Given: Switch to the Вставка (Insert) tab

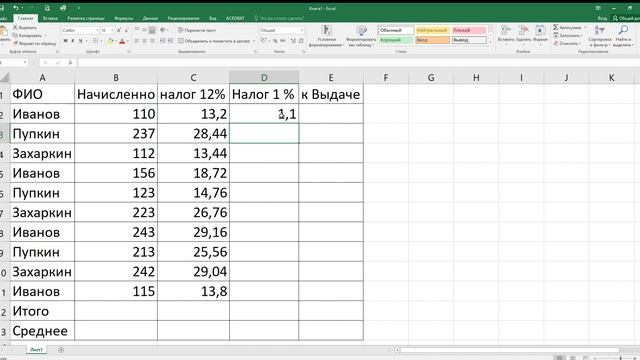Looking at the screenshot, I should [50, 18].
